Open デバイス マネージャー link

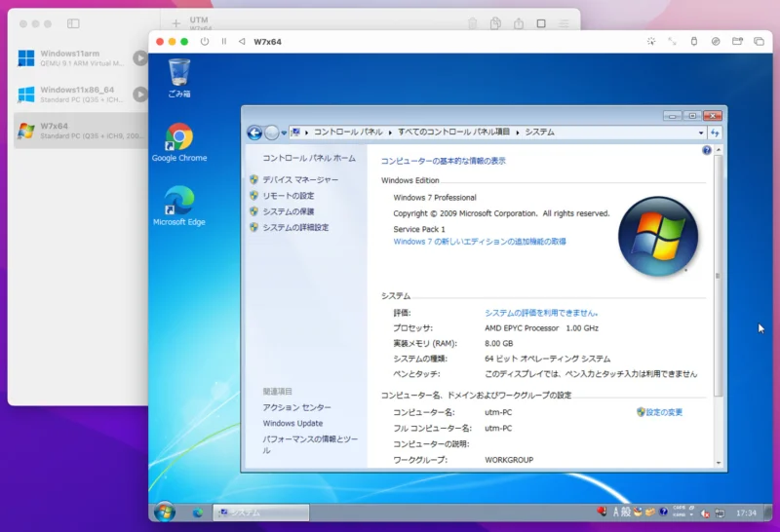pos(300,179)
